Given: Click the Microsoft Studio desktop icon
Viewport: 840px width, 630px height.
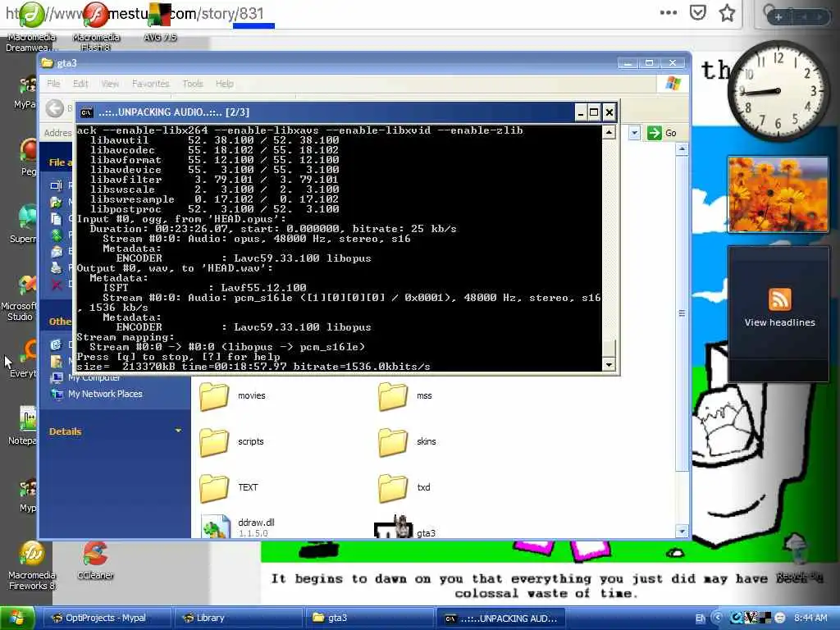Looking at the screenshot, I should (28, 286).
